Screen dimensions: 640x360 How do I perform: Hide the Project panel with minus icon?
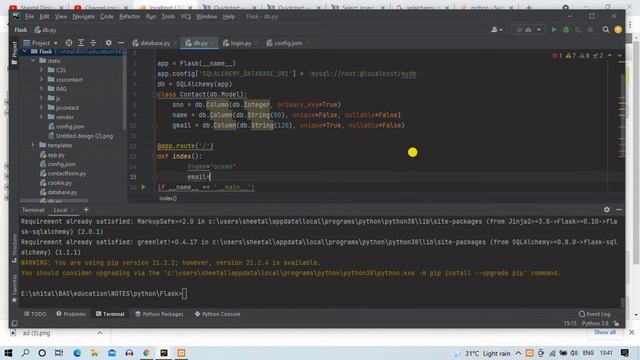point(121,43)
